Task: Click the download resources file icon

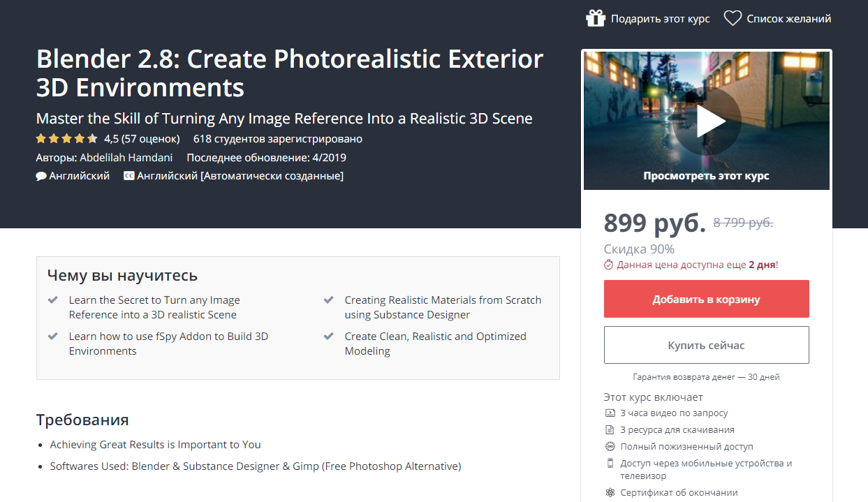Action: [610, 430]
